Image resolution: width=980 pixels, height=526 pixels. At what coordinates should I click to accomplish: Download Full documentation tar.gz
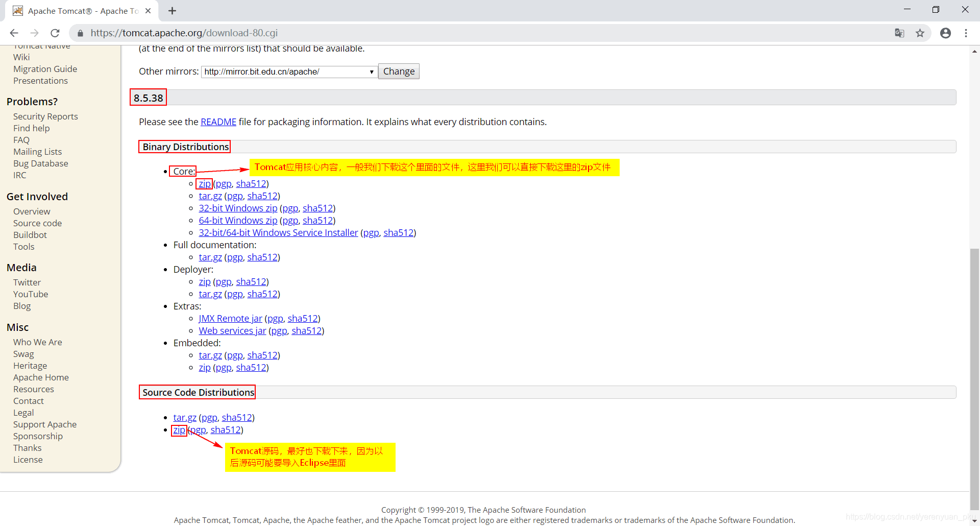coord(210,257)
